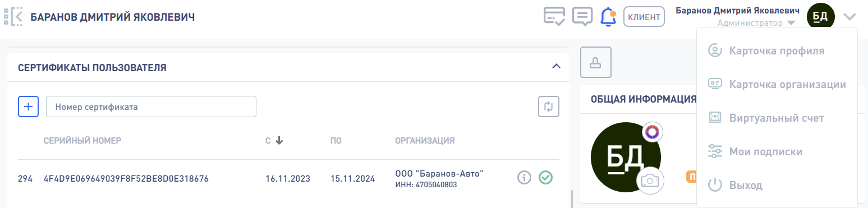Focus the Номер сертификата input field

click(x=151, y=106)
